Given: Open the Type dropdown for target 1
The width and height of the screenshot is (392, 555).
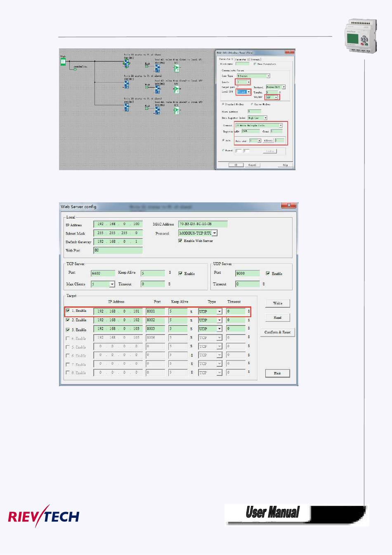Looking at the screenshot, I should (220, 311).
